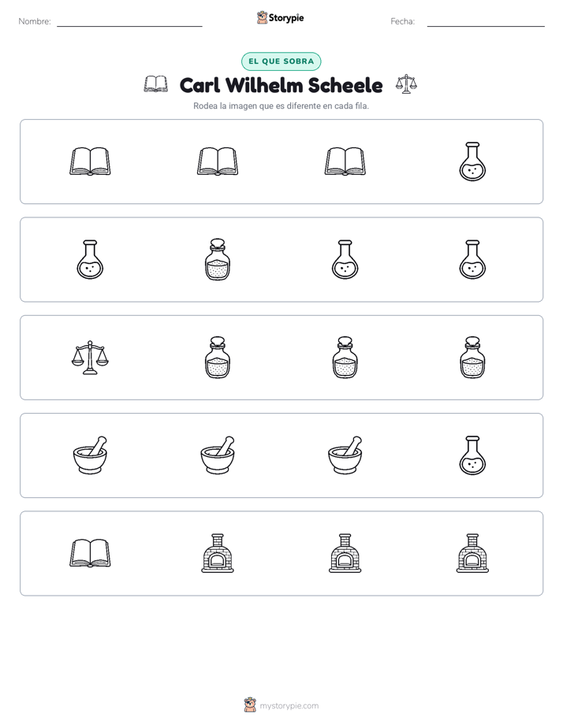The image size is (563, 728).
Task: Click the Carl Wilhelm Scheele title
Action: click(x=281, y=85)
